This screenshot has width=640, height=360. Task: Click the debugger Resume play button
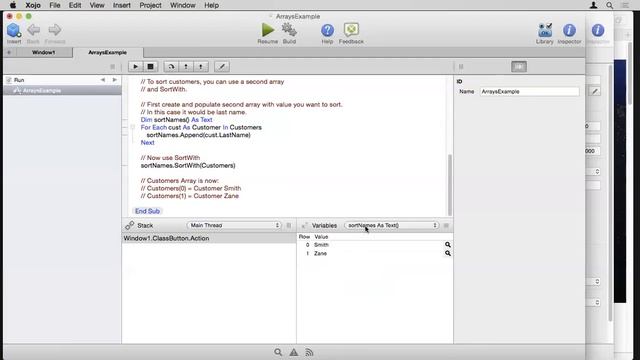136,67
